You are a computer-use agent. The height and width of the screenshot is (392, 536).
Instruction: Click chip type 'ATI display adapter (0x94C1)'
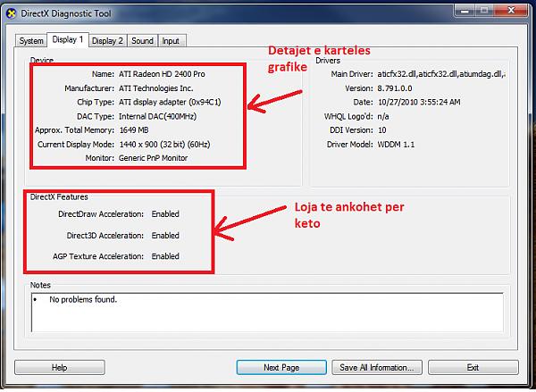pyautogui.click(x=170, y=102)
